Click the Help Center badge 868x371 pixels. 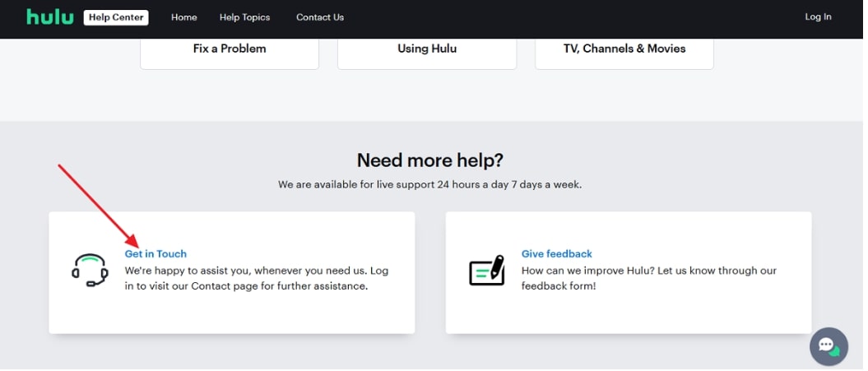click(116, 17)
